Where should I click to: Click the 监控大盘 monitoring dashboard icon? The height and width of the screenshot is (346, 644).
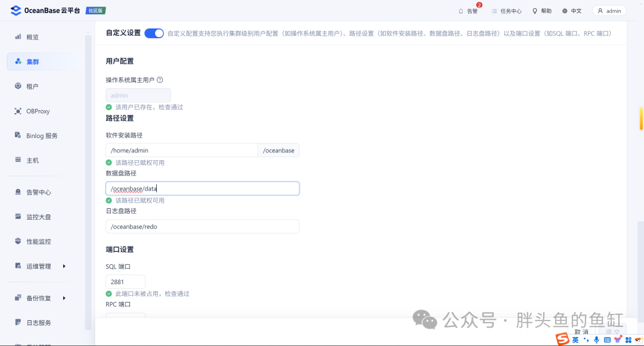(x=18, y=216)
